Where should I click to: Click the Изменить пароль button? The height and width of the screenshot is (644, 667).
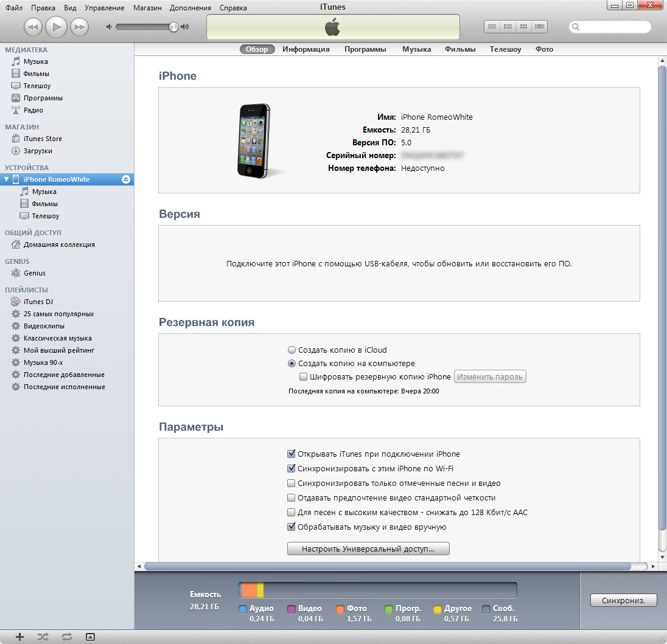click(x=490, y=376)
